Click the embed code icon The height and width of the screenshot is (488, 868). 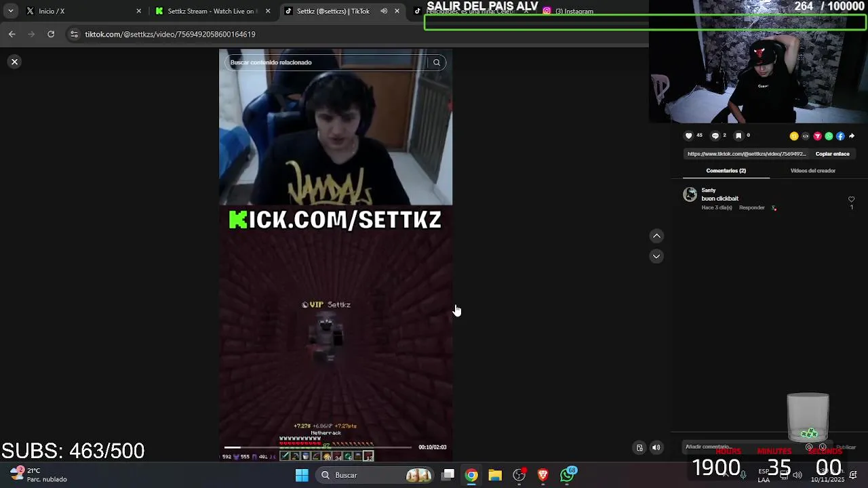(806, 136)
